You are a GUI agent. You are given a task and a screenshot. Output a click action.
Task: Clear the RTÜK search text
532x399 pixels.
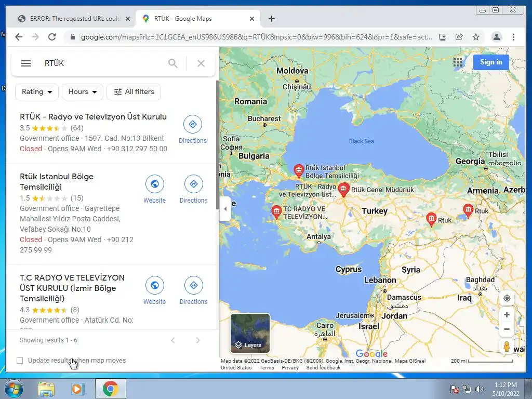pyautogui.click(x=201, y=63)
